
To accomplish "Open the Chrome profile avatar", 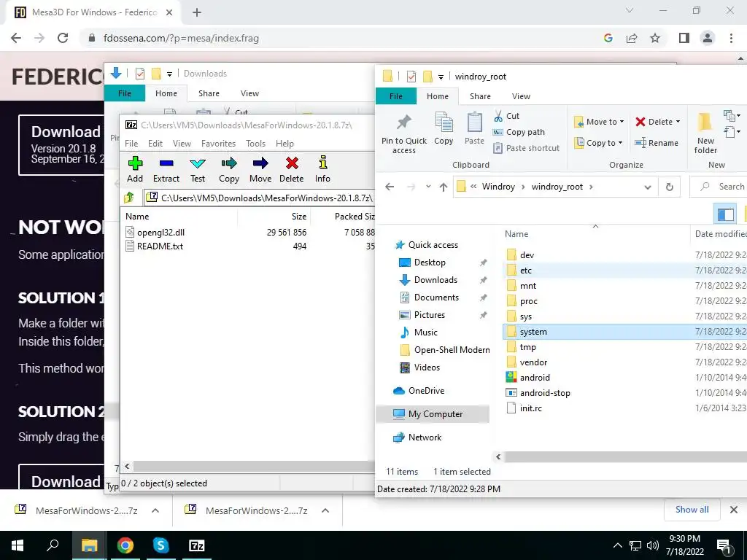I will coord(708,38).
